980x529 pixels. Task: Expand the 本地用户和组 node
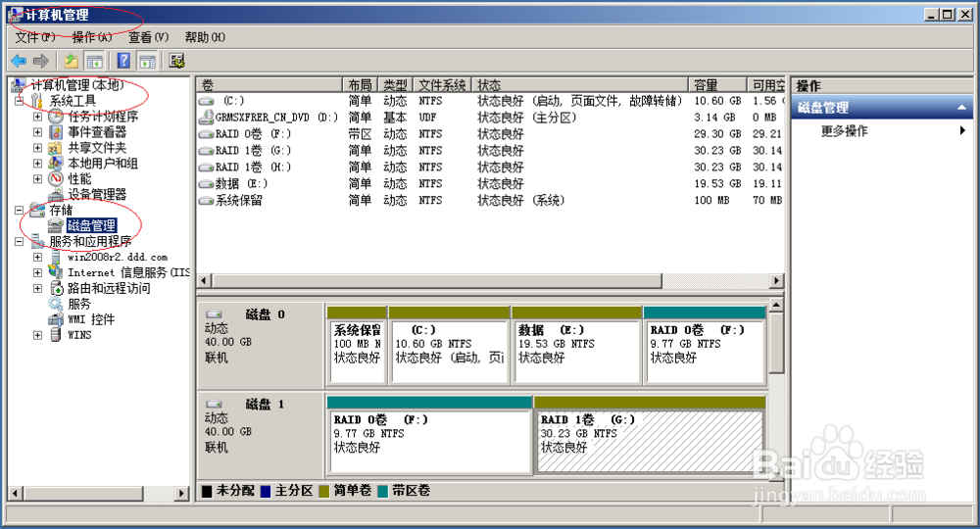click(37, 163)
